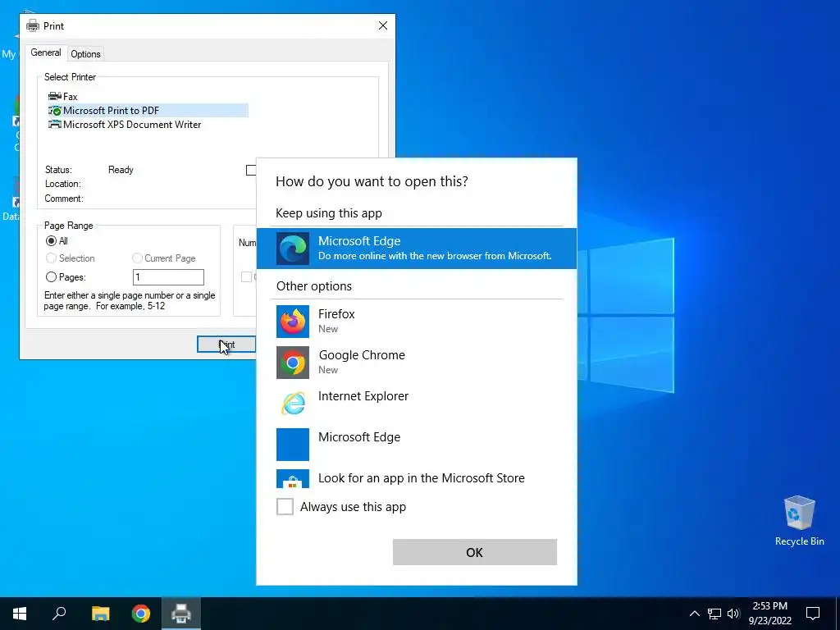The width and height of the screenshot is (840, 630).
Task: Confirm the app choice with OK
Action: click(475, 552)
